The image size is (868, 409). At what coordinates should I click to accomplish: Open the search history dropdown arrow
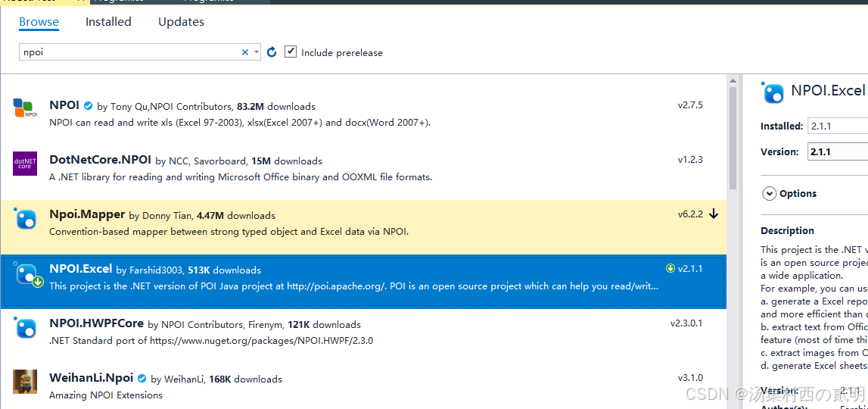(257, 52)
